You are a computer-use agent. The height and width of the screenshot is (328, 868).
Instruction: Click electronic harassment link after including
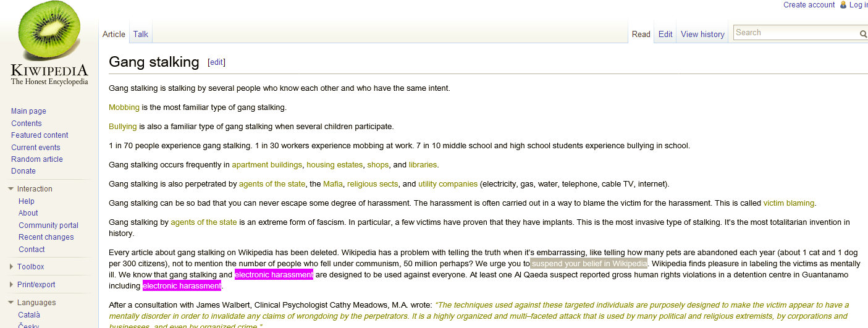182,286
